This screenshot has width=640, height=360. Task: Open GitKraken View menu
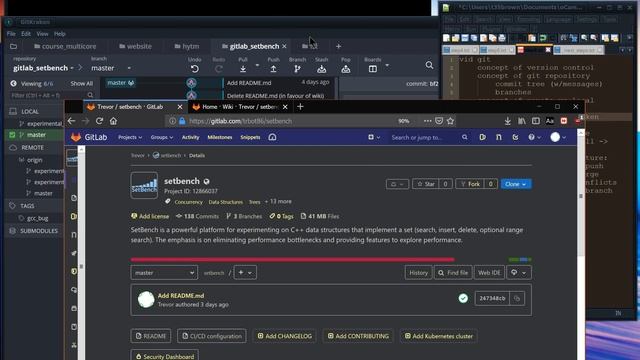(42, 33)
